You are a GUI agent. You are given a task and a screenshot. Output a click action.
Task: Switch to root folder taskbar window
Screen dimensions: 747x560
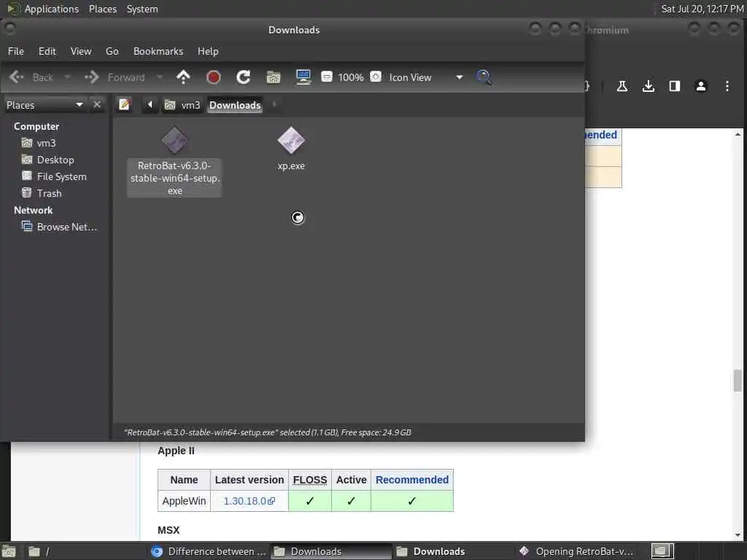86,551
